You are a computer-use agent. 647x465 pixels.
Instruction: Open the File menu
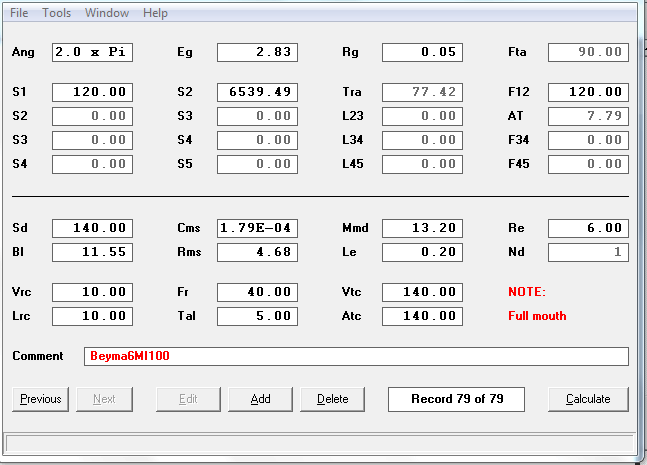[19, 13]
